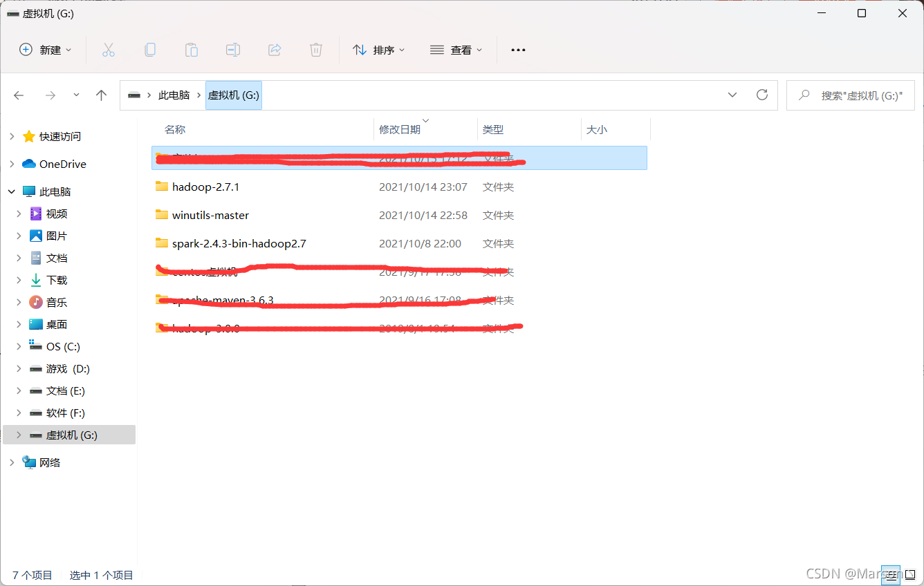Screen dimensions: 924x586
Task: Click the Rename icon in toolbar
Action: pos(233,50)
